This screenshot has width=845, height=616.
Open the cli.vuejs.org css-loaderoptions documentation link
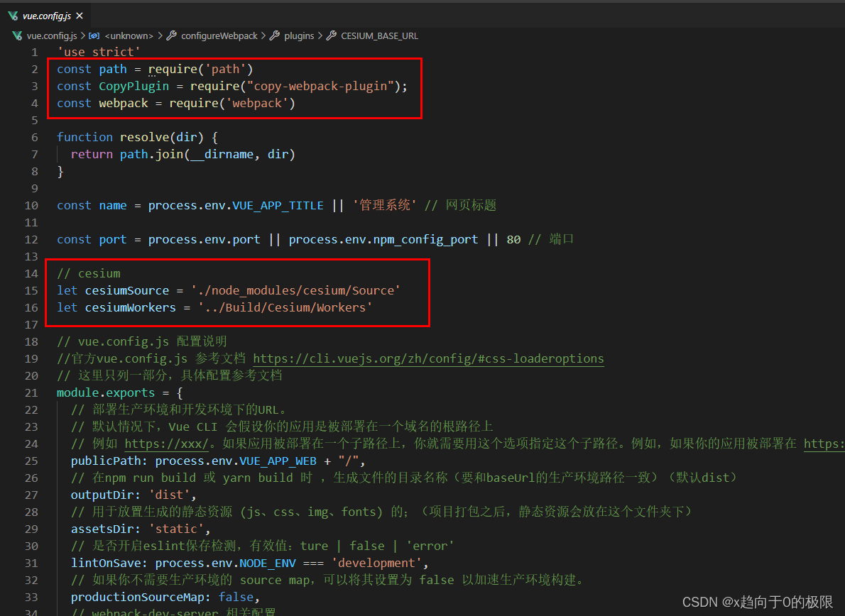[428, 358]
